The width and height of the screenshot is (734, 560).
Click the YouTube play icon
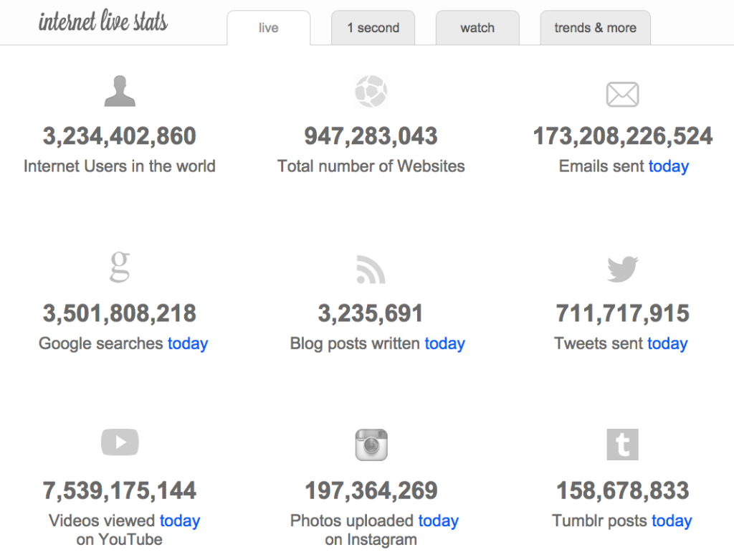tap(120, 442)
